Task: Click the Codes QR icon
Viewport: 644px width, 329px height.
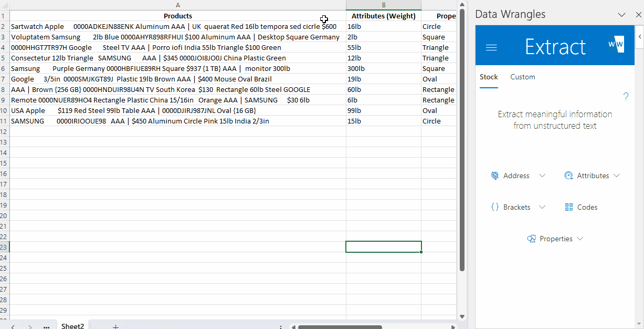Action: (x=569, y=207)
